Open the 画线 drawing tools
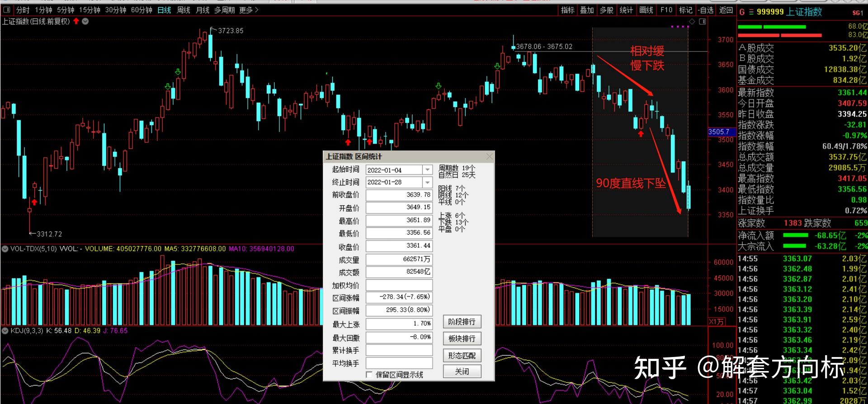 click(x=646, y=10)
